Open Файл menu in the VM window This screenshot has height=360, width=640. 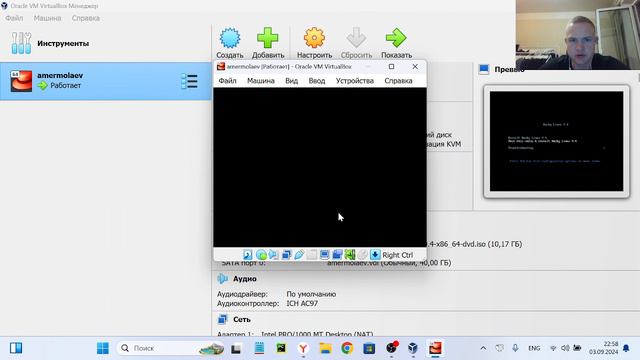(227, 81)
